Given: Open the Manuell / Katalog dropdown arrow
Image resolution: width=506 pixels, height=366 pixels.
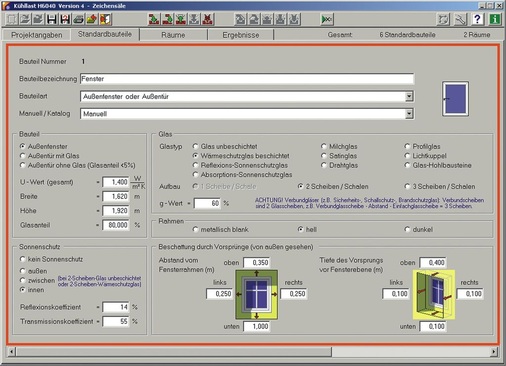Looking at the screenshot, I should pos(409,114).
